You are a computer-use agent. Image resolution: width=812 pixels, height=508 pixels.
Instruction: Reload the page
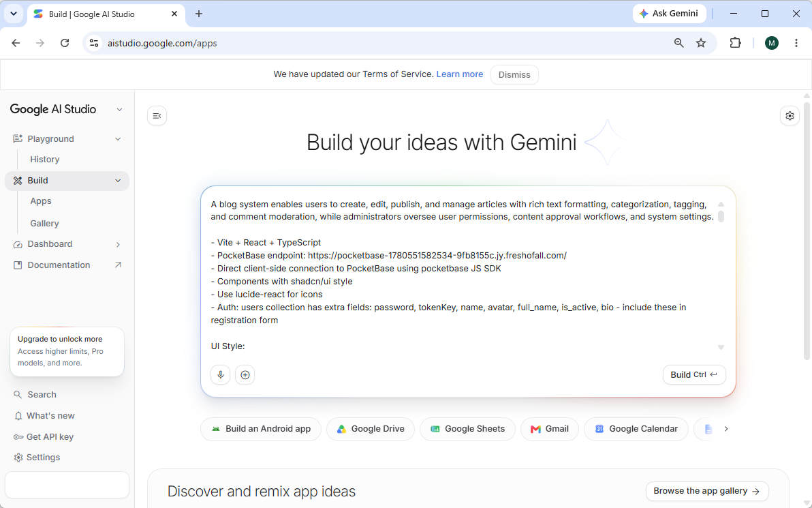(64, 43)
